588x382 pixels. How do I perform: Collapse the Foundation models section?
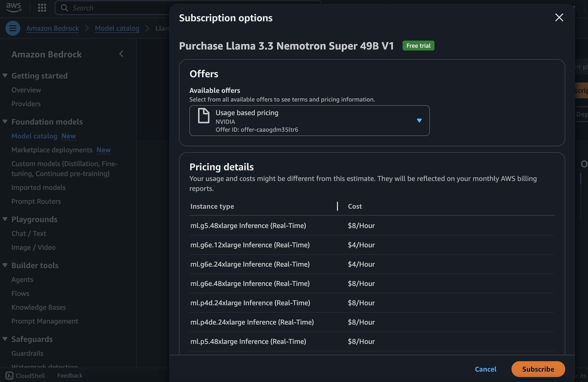point(5,122)
